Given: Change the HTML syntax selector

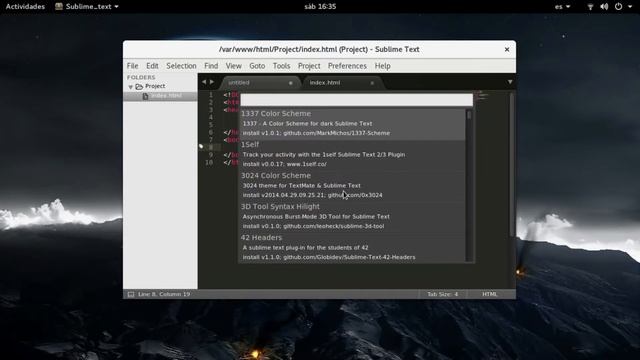Looking at the screenshot, I should click(489, 294).
